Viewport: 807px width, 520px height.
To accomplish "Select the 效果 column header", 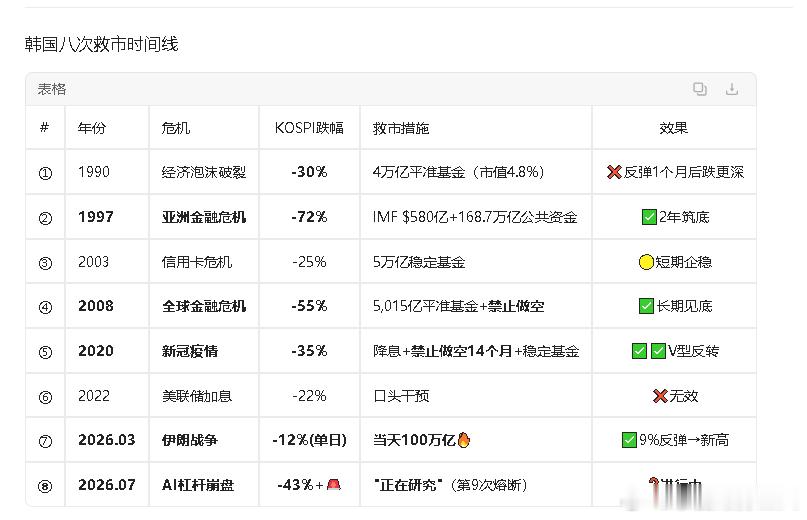I will tap(674, 128).
